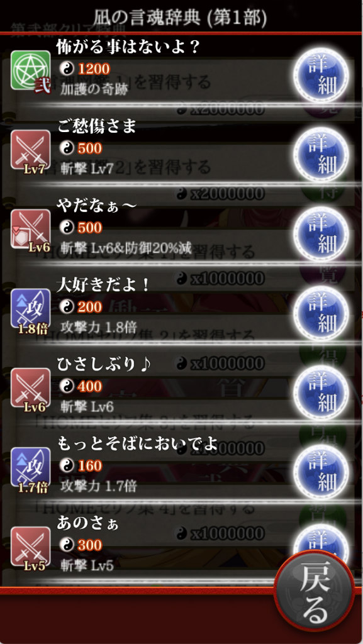This screenshot has height=644, width=363.
Task: Select the 斬撃 Lv6&防御20%減 description
Action: (126, 248)
